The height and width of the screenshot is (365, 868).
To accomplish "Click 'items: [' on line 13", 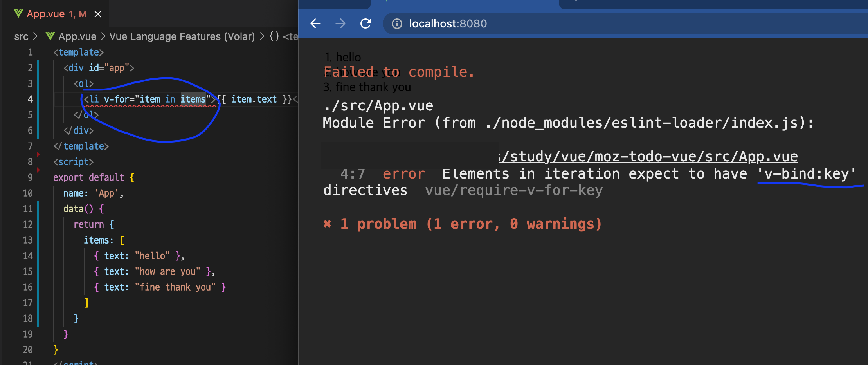I will [x=104, y=240].
